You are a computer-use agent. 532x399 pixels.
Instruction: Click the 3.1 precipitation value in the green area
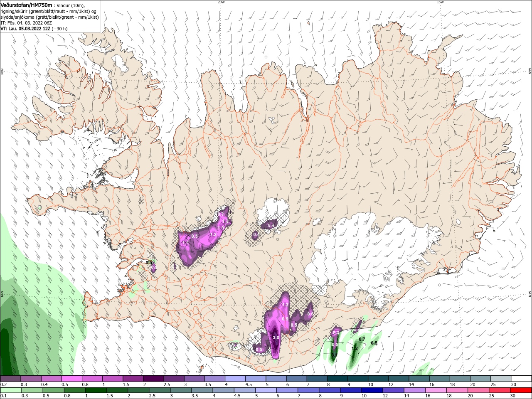334,355
